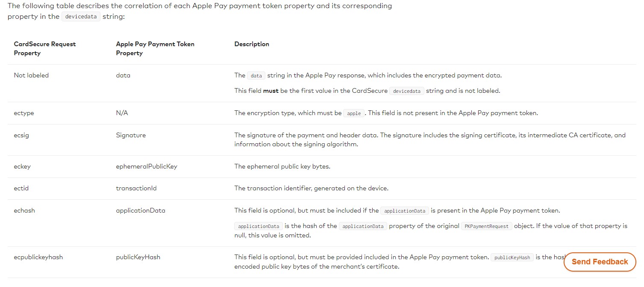Click the bold "must" word in data description
644x287 pixels.
pos(271,91)
